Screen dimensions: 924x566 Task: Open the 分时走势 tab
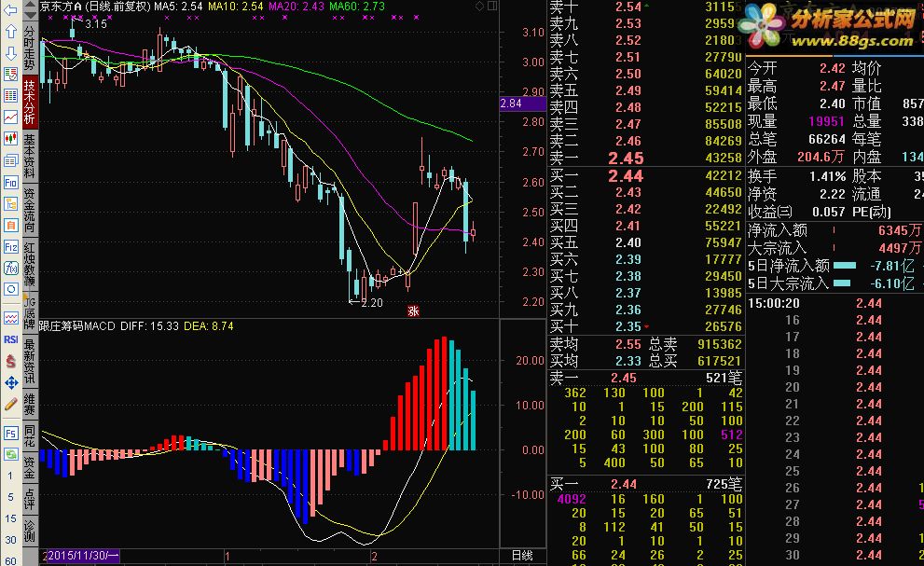[30, 48]
